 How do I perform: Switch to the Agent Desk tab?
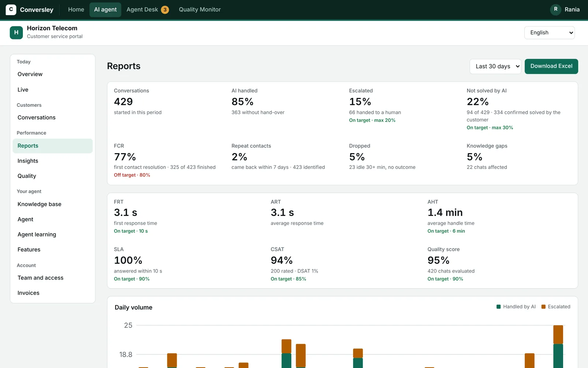[147, 10]
